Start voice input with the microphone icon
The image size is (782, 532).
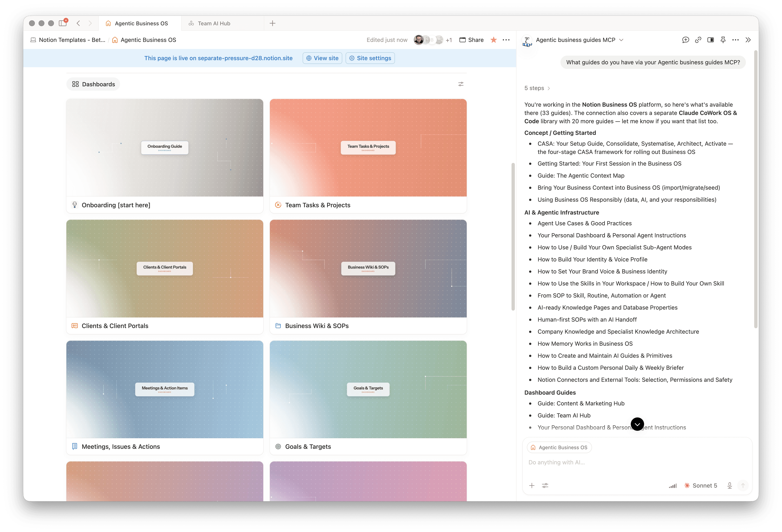coord(730,486)
